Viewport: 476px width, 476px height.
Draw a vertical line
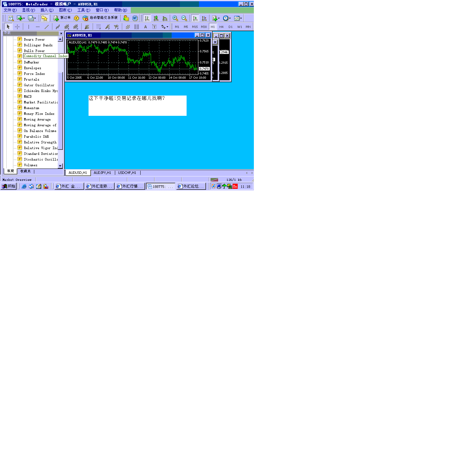[29, 27]
